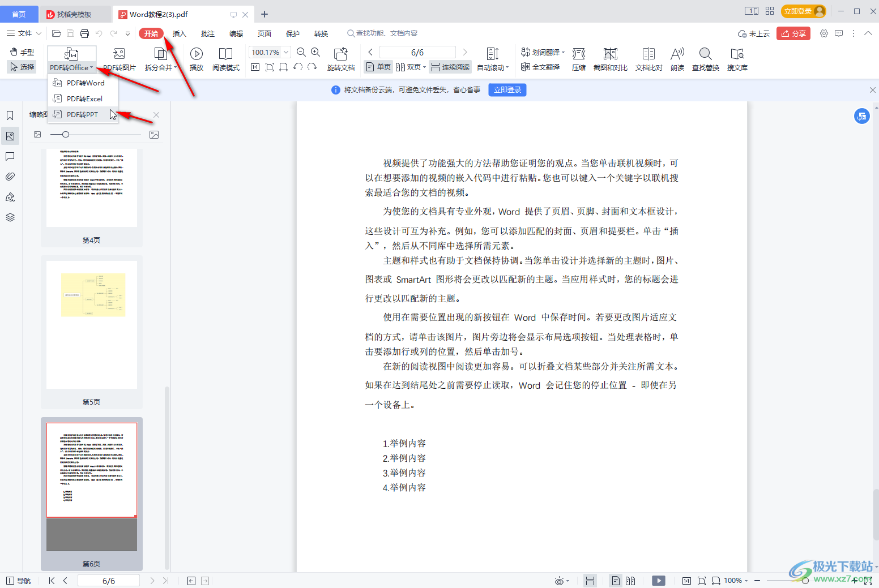Image resolution: width=879 pixels, height=588 pixels.
Task: Switch to 转换 ribbon tab
Action: click(x=321, y=33)
